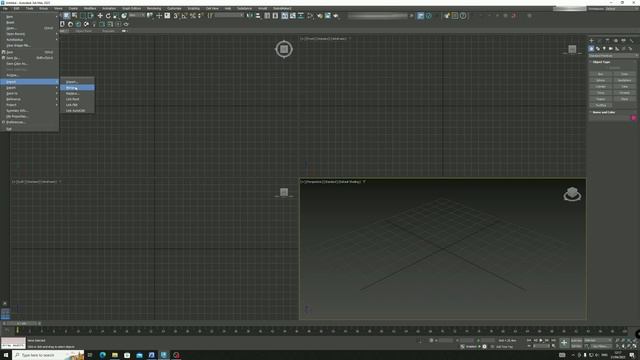This screenshot has height=360, width=640.
Task: Activate Select and Move tool
Action: (x=100, y=16)
